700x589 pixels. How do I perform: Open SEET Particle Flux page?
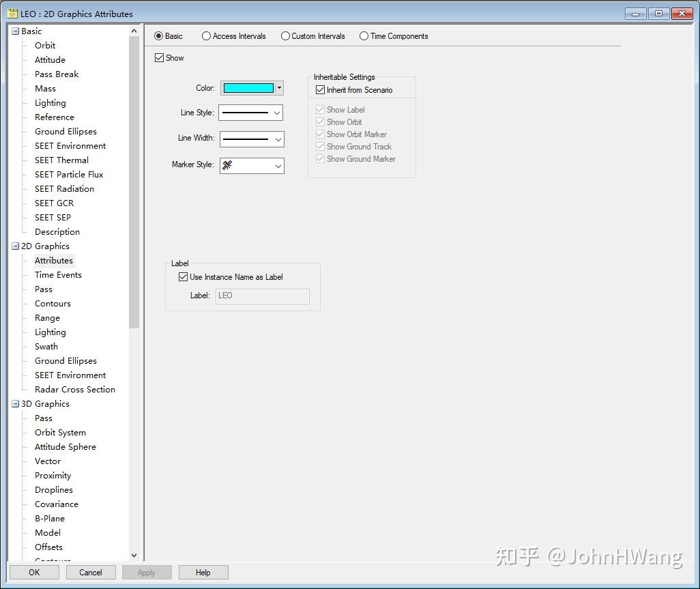point(69,174)
